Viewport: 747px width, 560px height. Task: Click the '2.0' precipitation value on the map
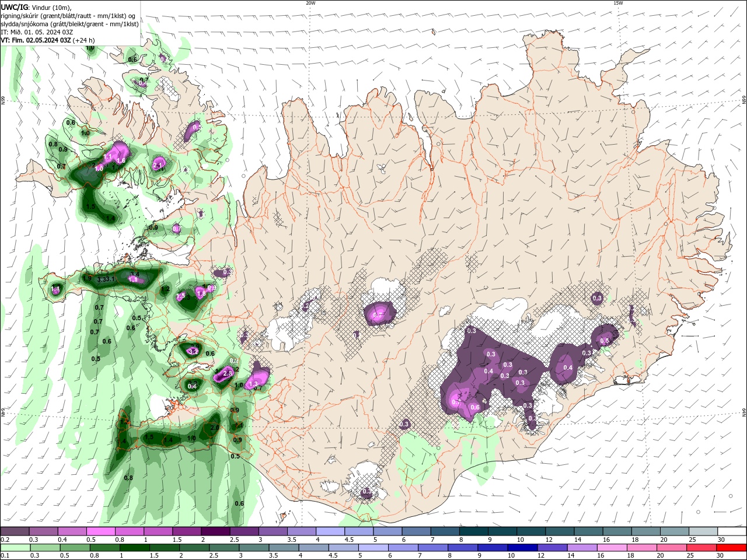[215, 428]
